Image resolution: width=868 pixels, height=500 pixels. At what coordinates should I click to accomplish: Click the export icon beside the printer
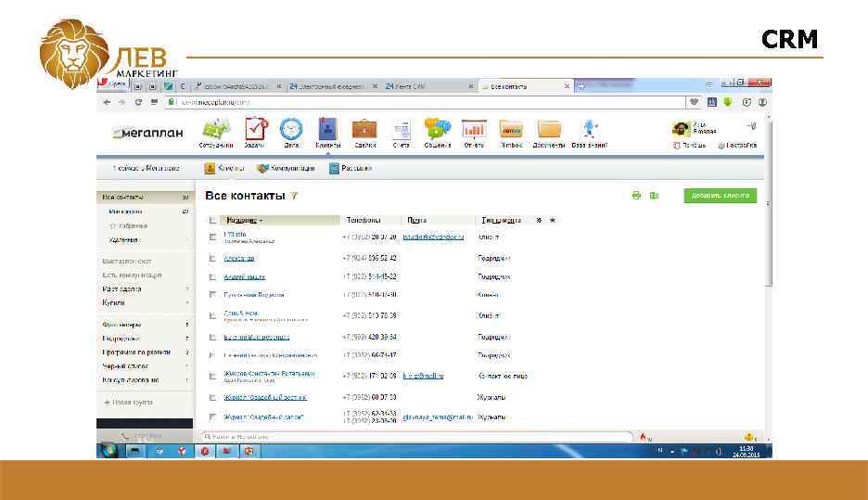655,196
